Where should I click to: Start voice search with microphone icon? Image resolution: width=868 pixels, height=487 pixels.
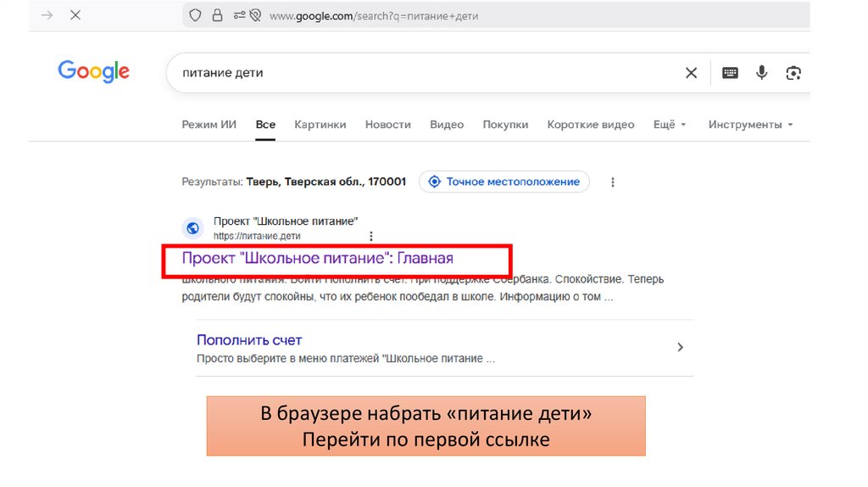coord(762,73)
